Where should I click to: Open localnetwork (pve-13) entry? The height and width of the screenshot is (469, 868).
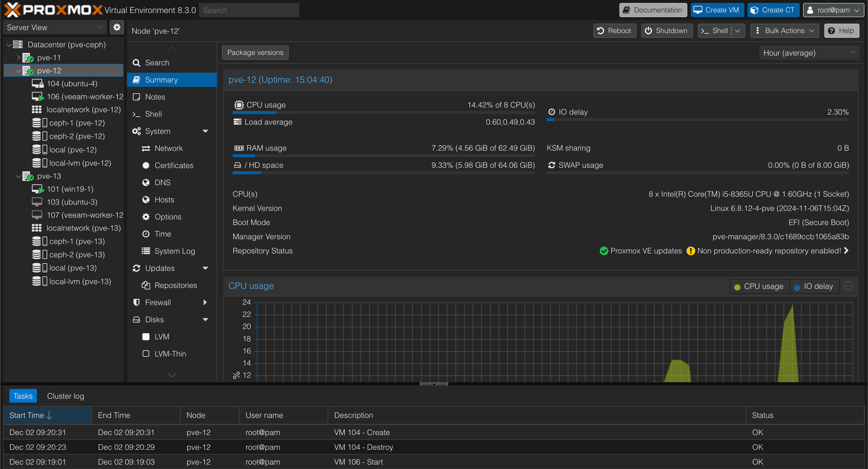pos(76,228)
